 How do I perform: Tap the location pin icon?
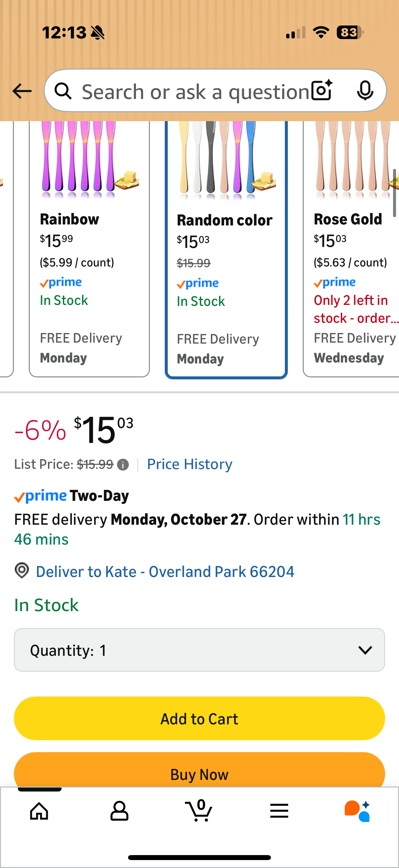(x=22, y=571)
